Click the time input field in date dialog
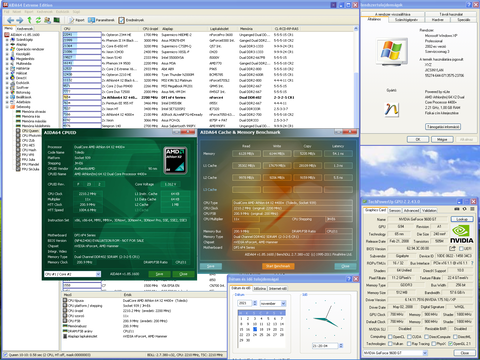The height and width of the screenshot is (360, 480). click(x=325, y=346)
